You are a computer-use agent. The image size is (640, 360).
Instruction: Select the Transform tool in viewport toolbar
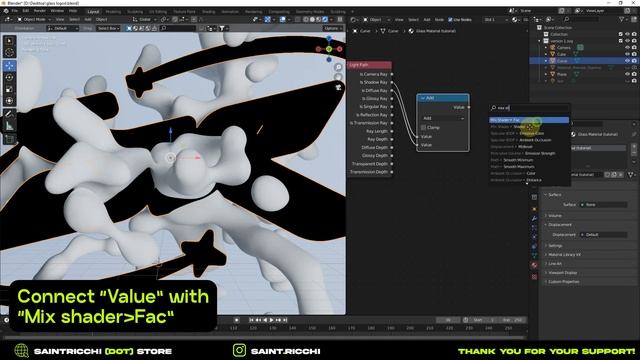(x=9, y=101)
